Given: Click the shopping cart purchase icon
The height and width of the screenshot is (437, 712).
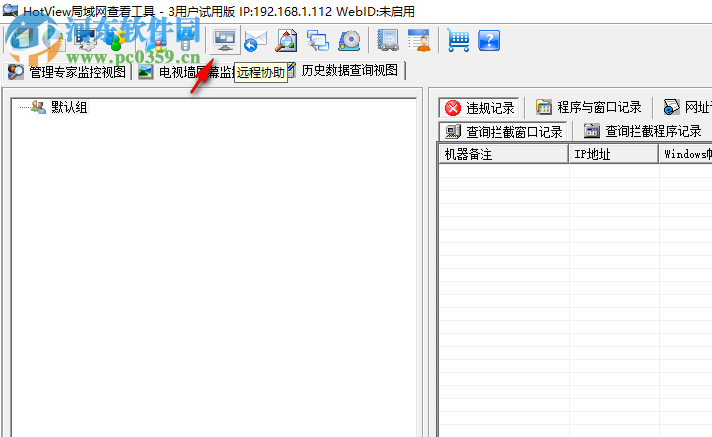Looking at the screenshot, I should 458,41.
